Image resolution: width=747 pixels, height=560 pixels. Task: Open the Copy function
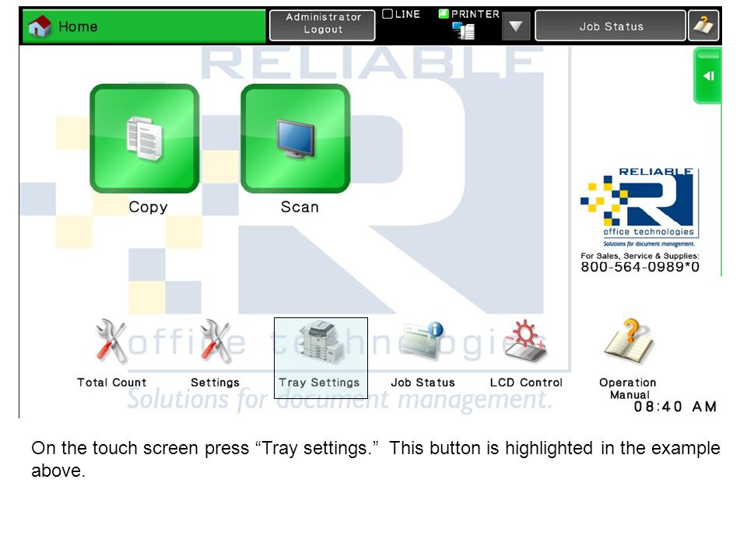tap(145, 138)
